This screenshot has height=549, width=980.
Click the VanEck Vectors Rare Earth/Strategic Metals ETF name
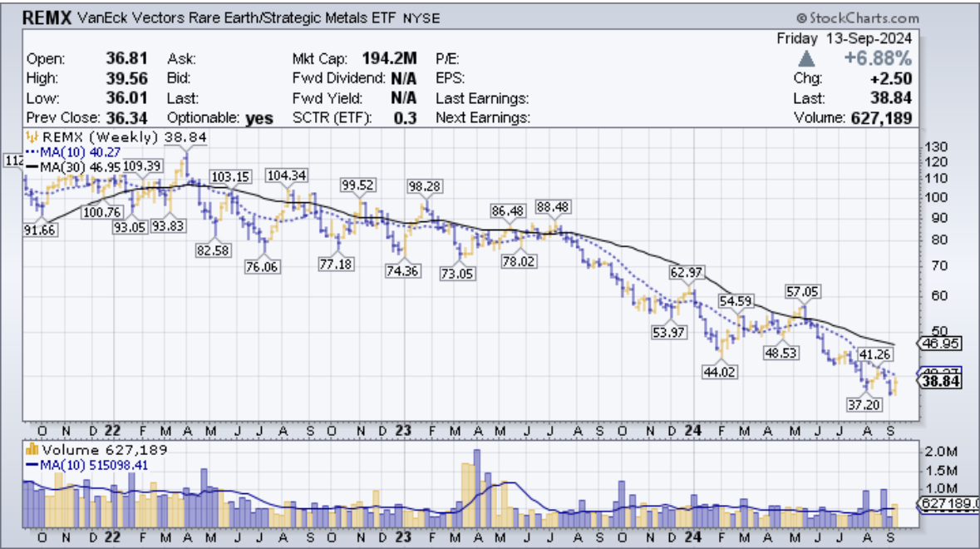click(237, 18)
